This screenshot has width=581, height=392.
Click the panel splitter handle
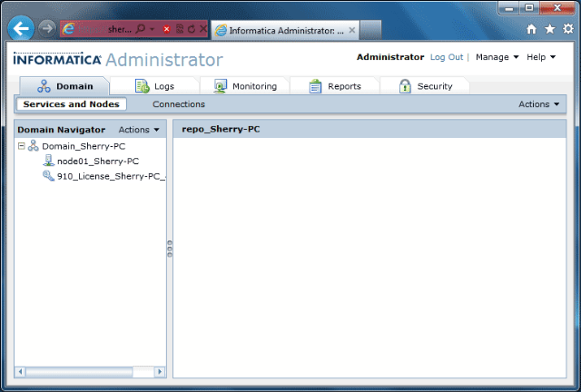click(x=170, y=249)
